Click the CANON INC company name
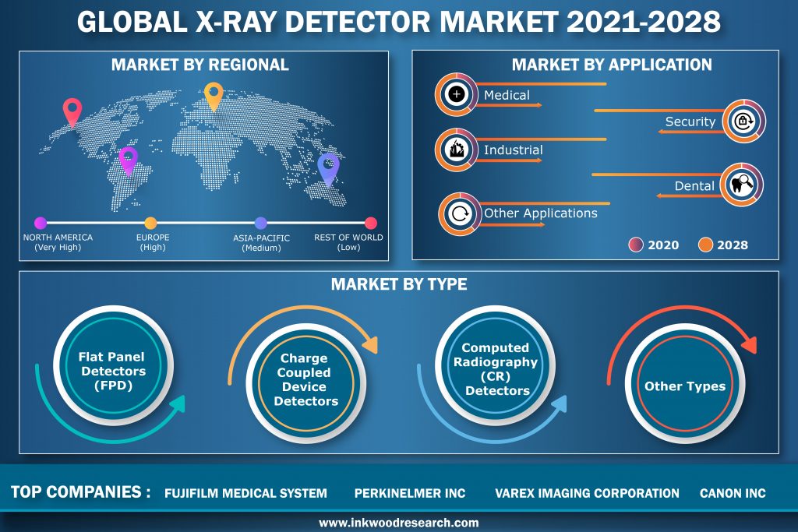 click(x=733, y=493)
